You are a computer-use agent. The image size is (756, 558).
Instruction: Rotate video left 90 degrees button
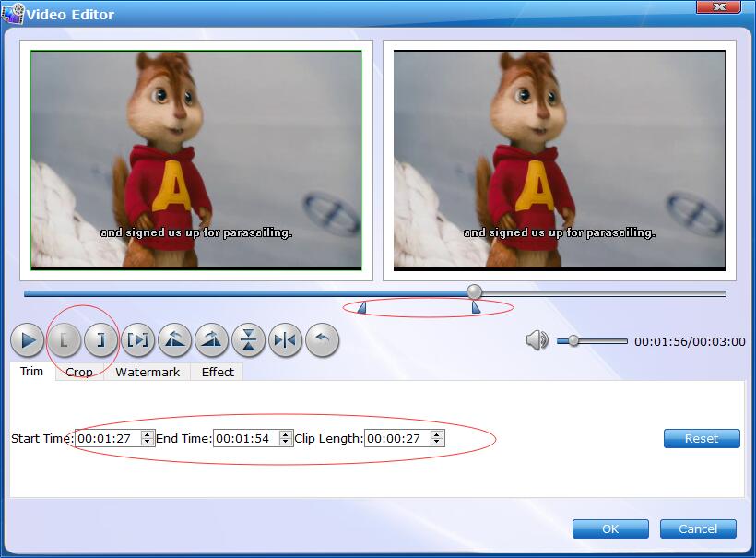pos(174,340)
